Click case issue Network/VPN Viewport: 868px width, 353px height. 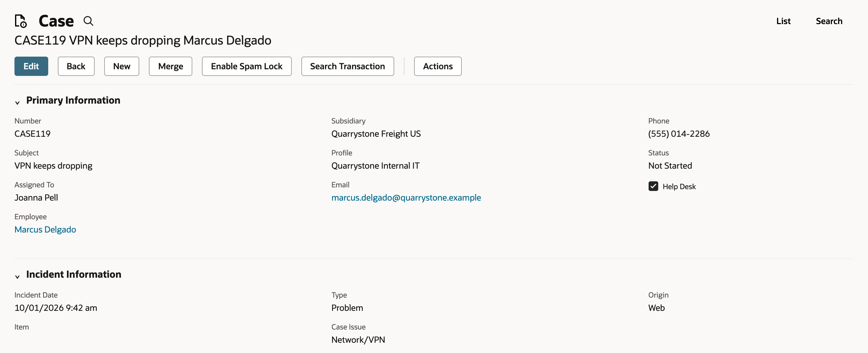click(358, 339)
